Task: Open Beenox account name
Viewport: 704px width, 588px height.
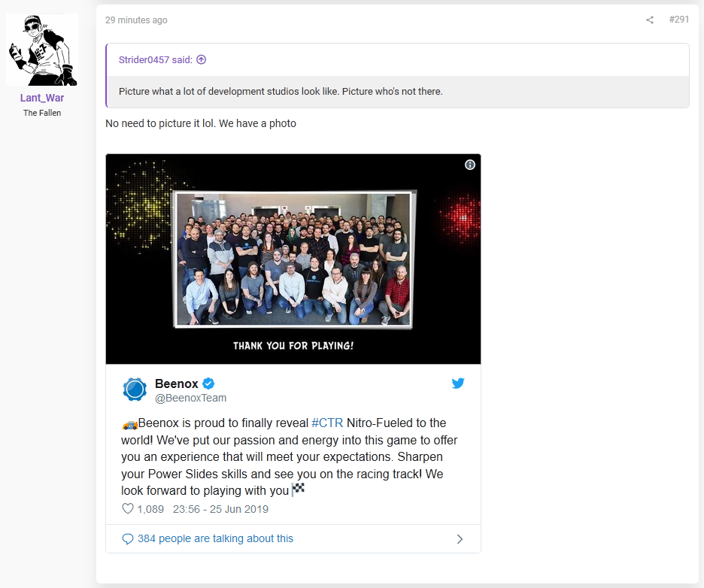Action: 177,383
